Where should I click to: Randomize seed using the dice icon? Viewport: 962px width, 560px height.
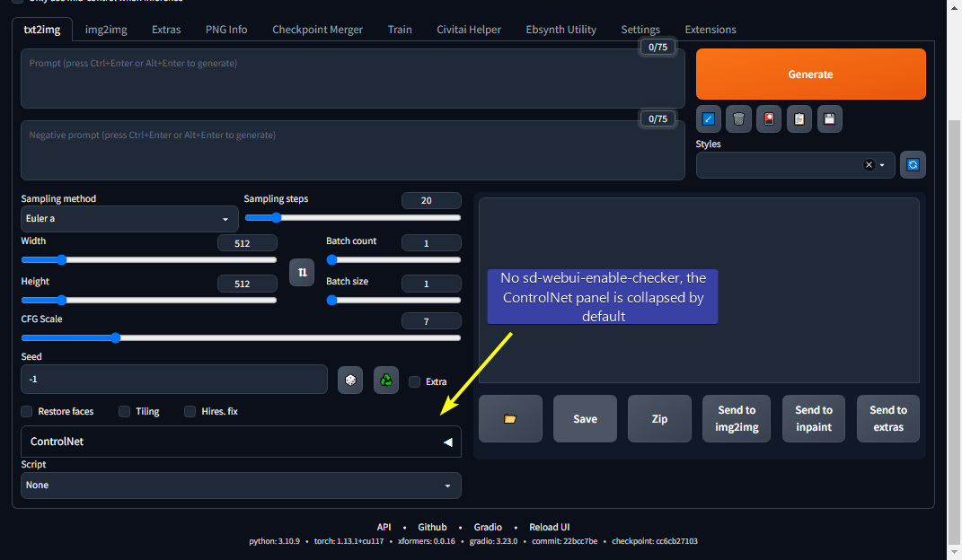[350, 380]
